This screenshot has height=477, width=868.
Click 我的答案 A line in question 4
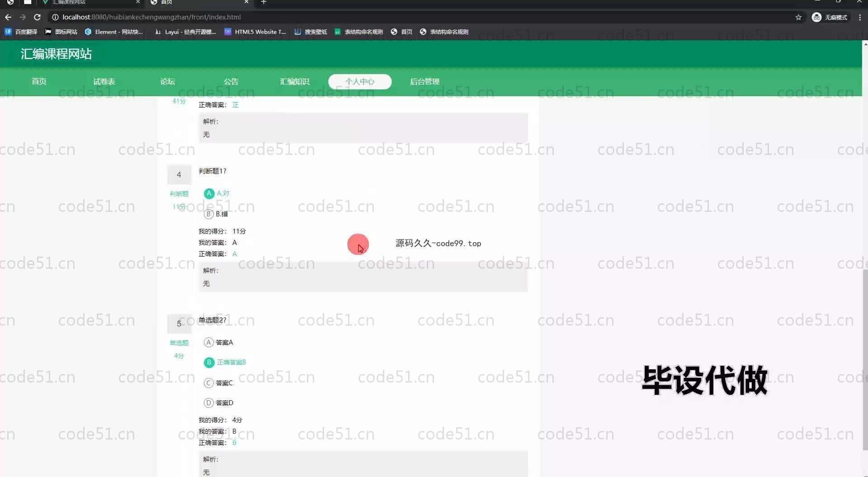point(218,243)
